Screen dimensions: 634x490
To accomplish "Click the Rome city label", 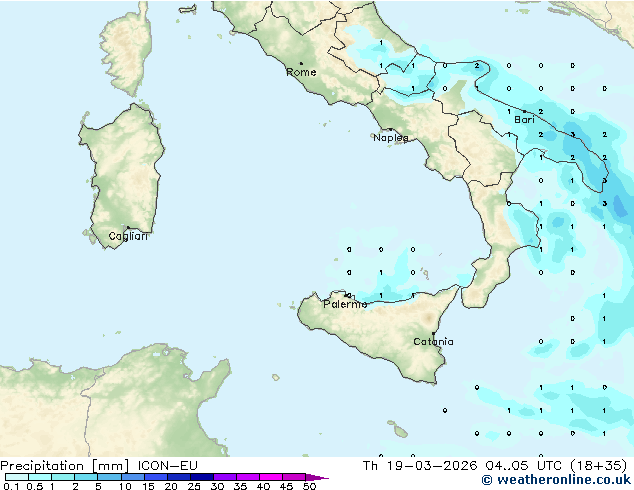I will (301, 72).
